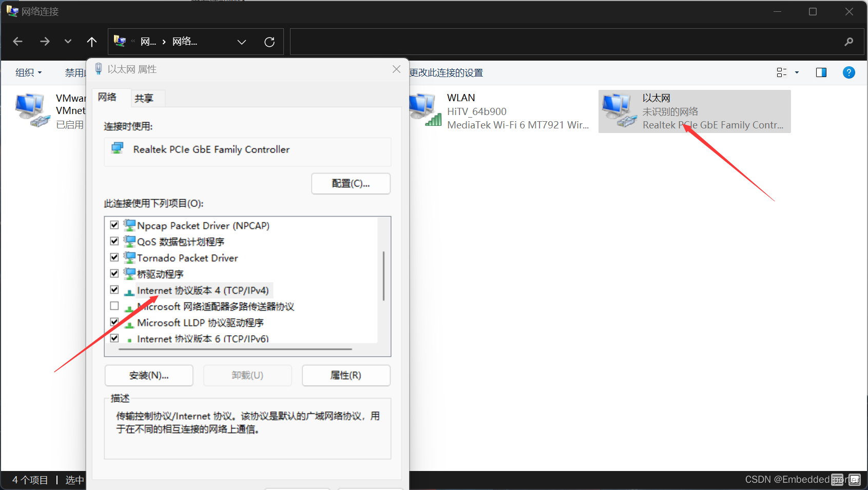Maximize the 网络连接 window

tap(813, 11)
